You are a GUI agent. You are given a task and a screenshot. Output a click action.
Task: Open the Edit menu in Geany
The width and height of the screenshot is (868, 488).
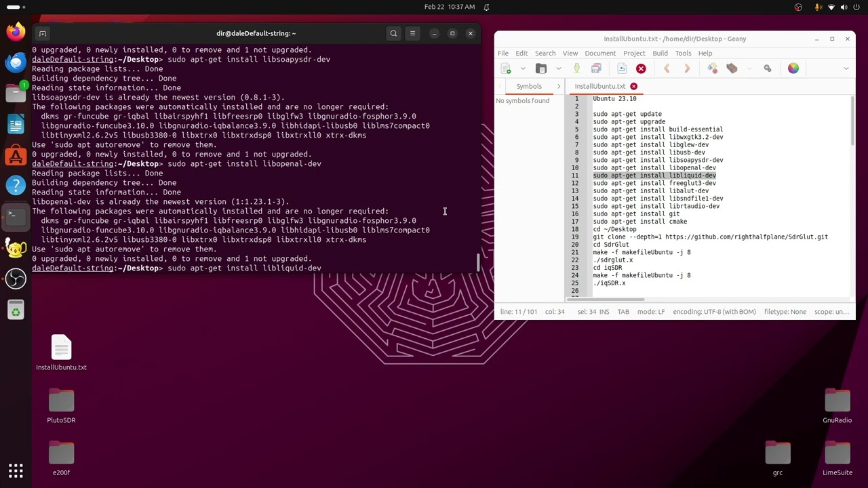point(521,53)
